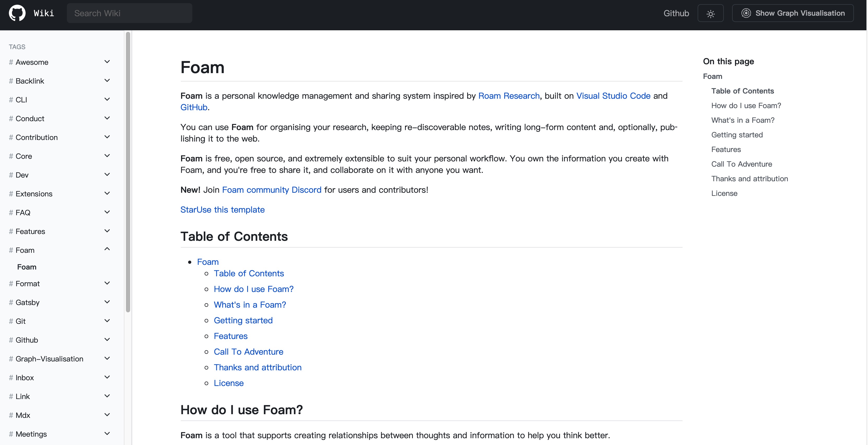Expand the Meetings tag chevron
The width and height of the screenshot is (868, 445).
pyautogui.click(x=107, y=434)
